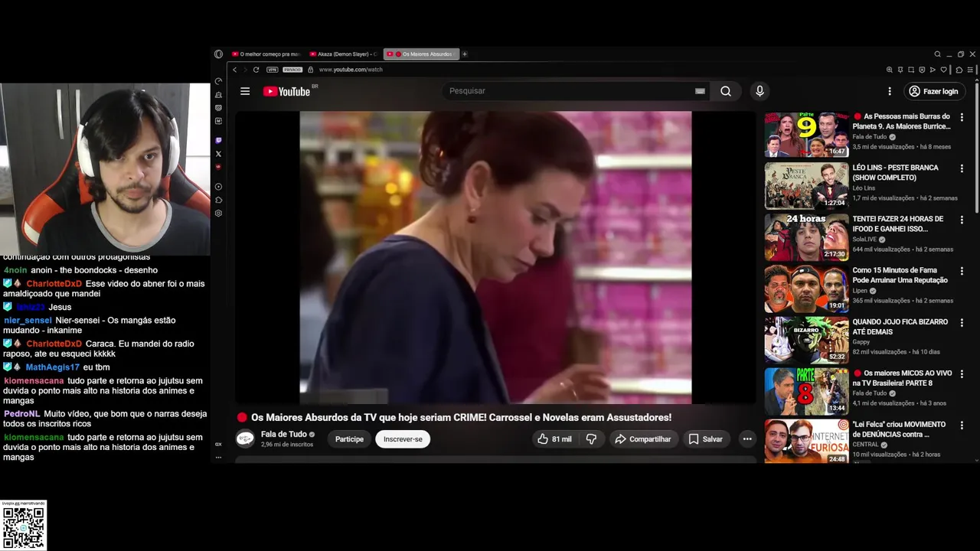The width and height of the screenshot is (980, 551).
Task: Start voice search with microphone icon
Action: pos(759,91)
